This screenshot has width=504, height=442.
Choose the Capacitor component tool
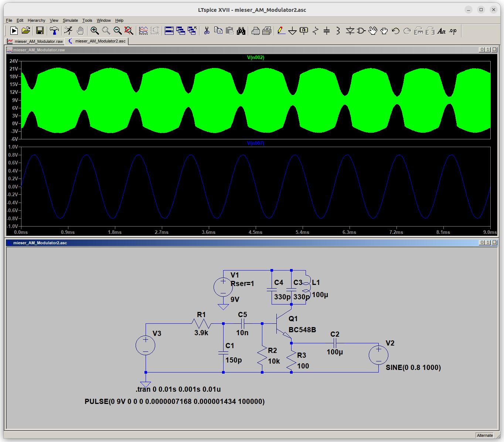(327, 31)
